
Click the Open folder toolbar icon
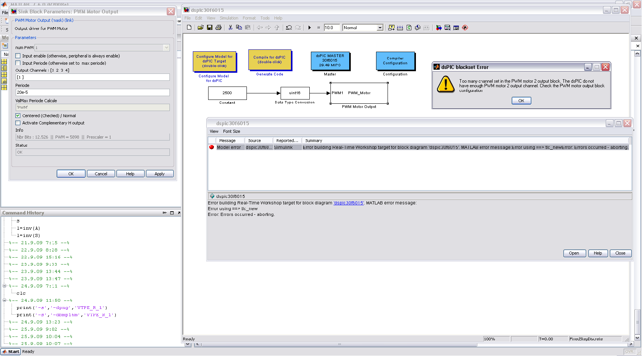click(200, 28)
